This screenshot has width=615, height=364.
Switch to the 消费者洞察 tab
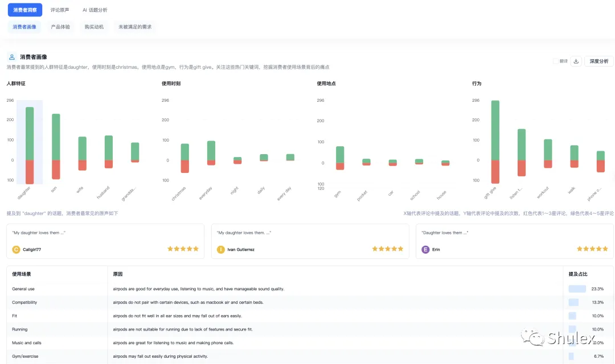point(25,10)
